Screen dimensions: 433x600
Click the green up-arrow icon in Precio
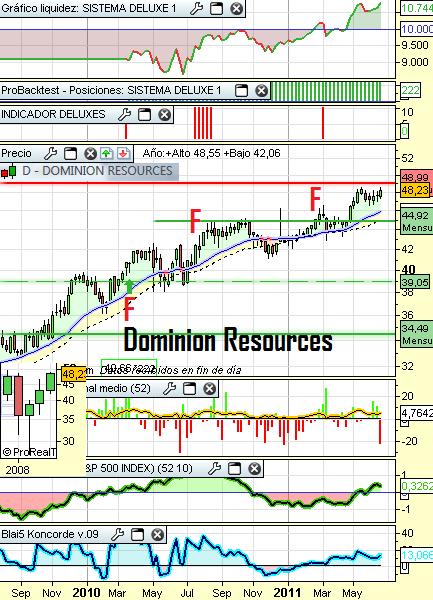click(106, 154)
